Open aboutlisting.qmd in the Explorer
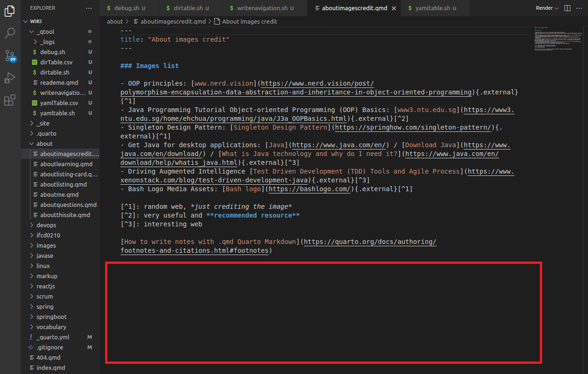The height and width of the screenshot is (374, 588). click(60, 184)
